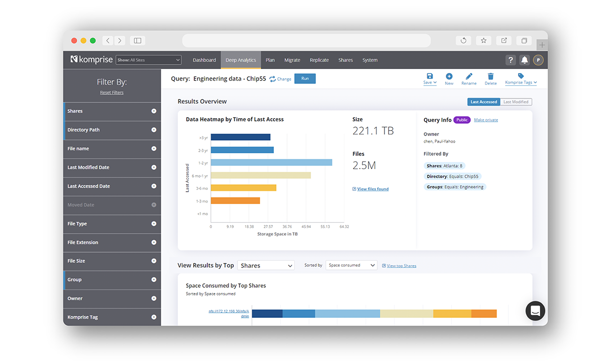Image resolution: width=610 pixels, height=364 pixels.
Task: Open help via the question mark icon
Action: [510, 60]
